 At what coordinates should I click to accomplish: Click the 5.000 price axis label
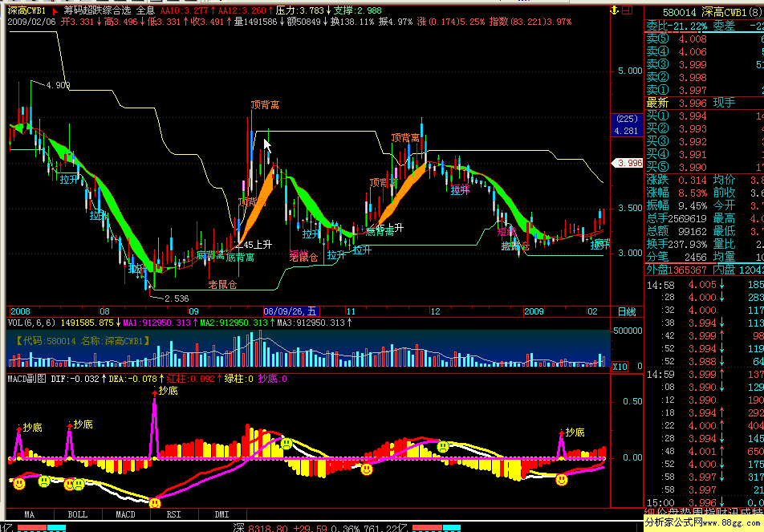click(x=630, y=71)
